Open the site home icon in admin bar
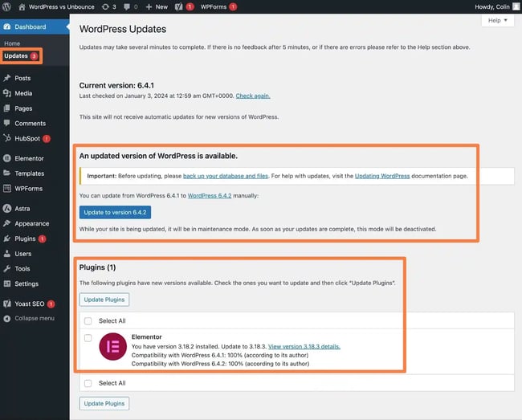This screenshot has width=522, height=420. pos(22,6)
